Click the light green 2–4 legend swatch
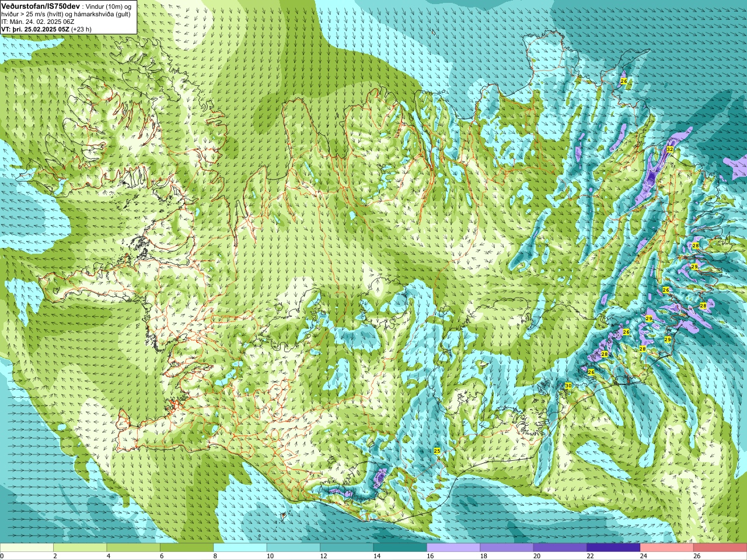This screenshot has height=560, width=747. click(x=80, y=548)
